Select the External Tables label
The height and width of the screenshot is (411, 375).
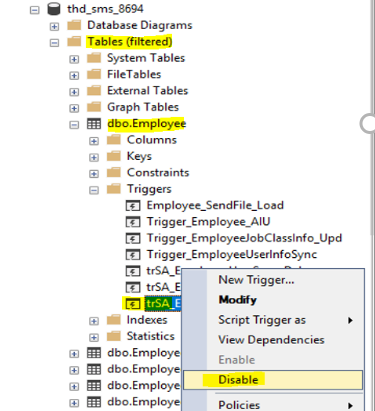pyautogui.click(x=148, y=90)
